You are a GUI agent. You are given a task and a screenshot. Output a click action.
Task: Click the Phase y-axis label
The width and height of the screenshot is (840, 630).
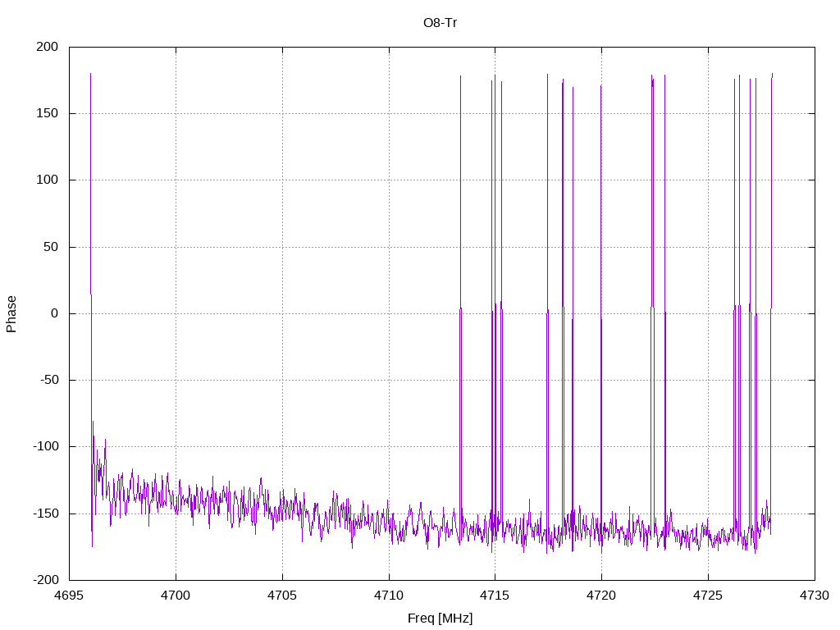pyautogui.click(x=11, y=314)
